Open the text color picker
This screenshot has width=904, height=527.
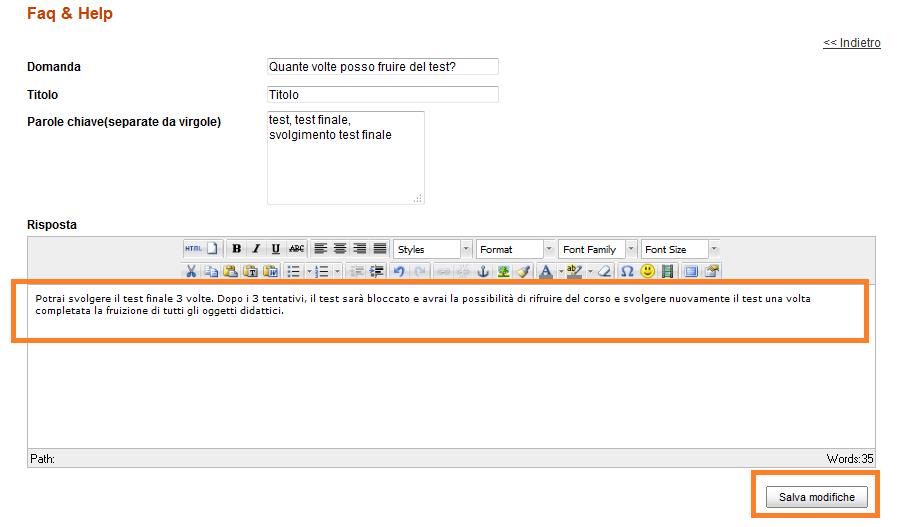[545, 271]
